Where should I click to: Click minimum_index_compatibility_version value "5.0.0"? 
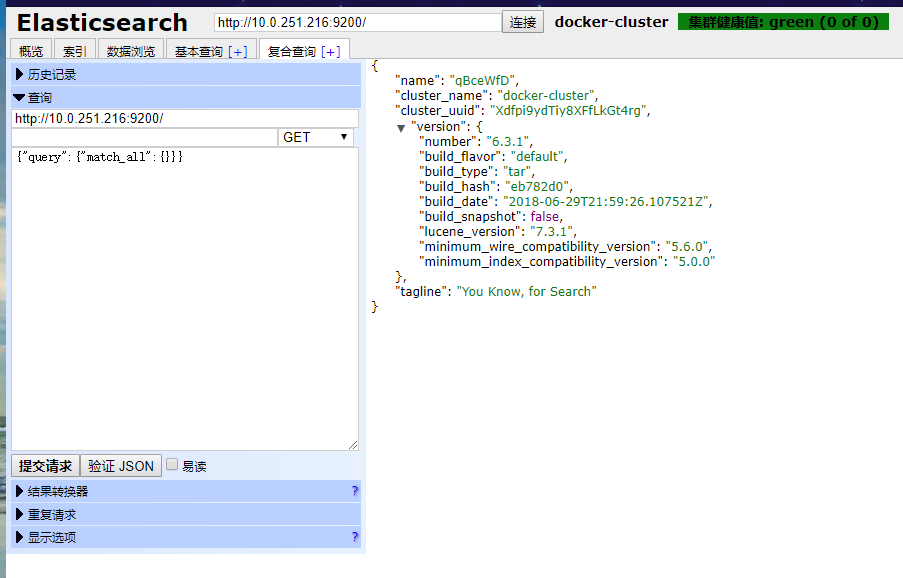pyautogui.click(x=694, y=261)
